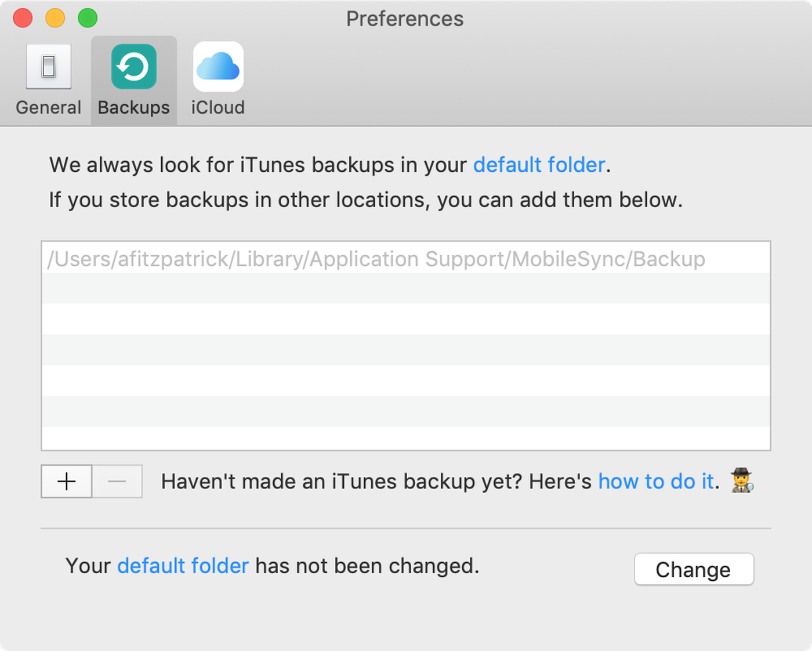Click the General light switch icon
Screen dimensions: 812x651
click(49, 67)
